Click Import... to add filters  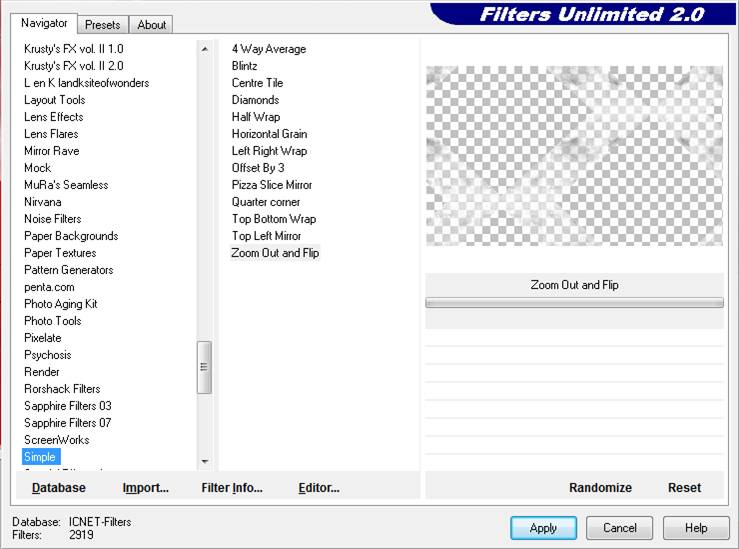click(146, 488)
